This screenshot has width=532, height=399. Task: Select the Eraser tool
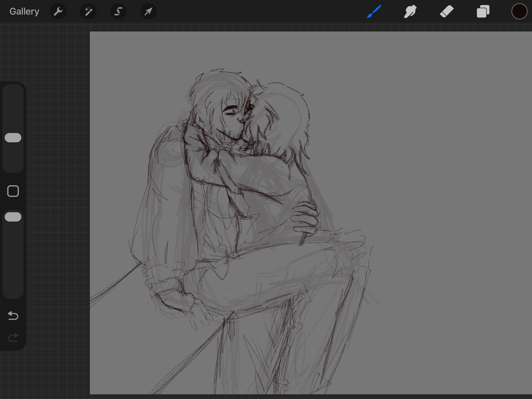[x=447, y=11]
